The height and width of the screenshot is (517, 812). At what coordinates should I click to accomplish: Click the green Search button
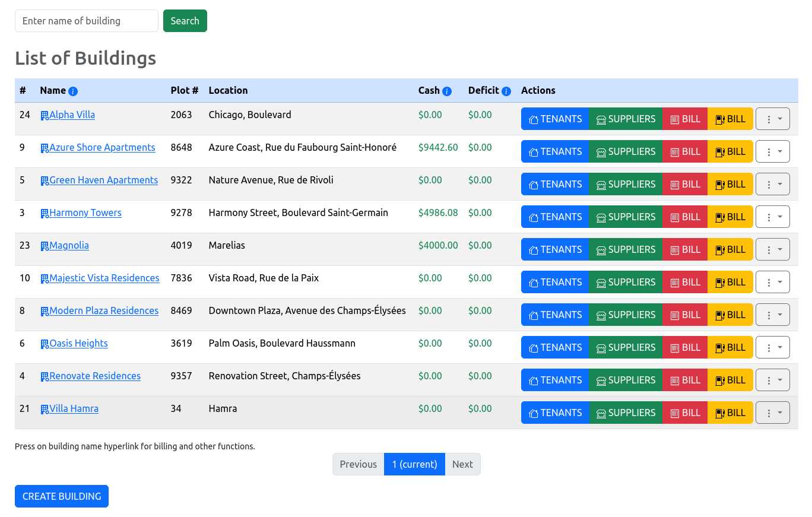click(185, 21)
